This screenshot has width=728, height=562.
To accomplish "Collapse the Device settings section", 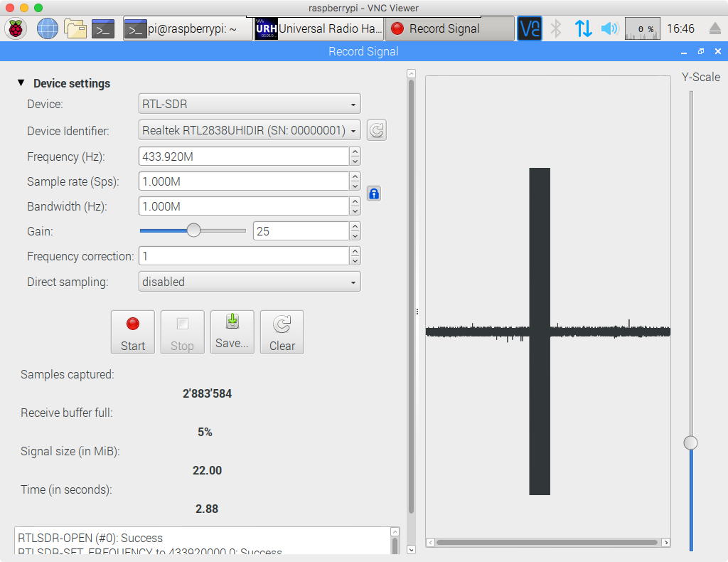I will [21, 83].
